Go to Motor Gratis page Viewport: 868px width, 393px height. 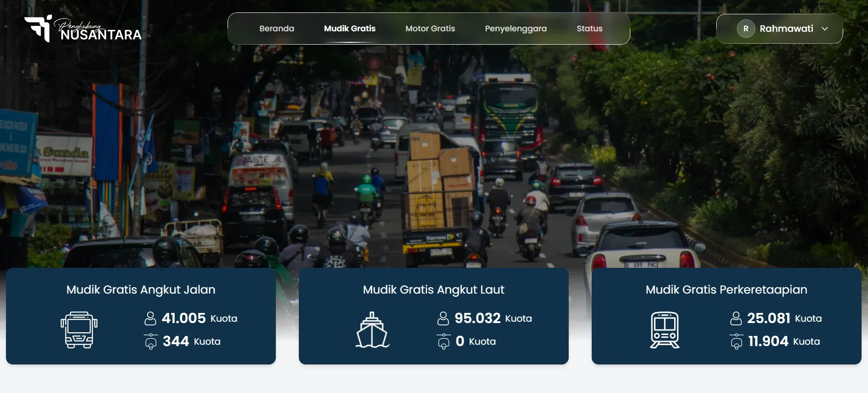[x=430, y=29]
